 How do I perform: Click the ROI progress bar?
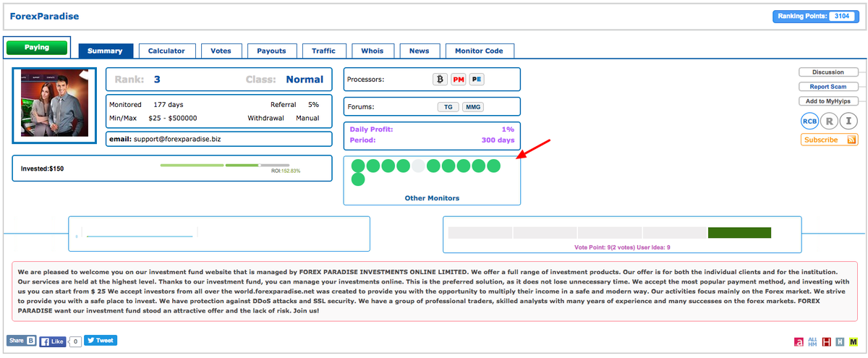click(225, 166)
